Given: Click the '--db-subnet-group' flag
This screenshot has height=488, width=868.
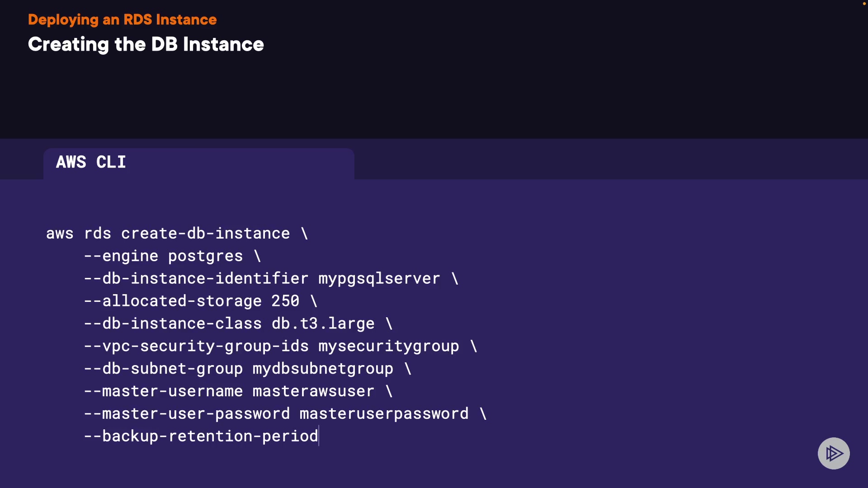Looking at the screenshot, I should [163, 369].
